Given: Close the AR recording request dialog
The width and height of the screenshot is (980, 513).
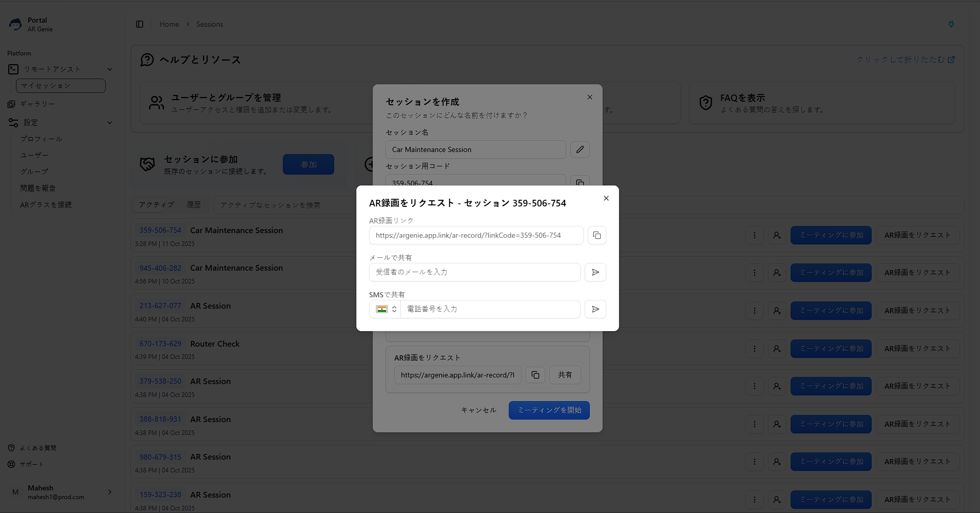Looking at the screenshot, I should [x=606, y=198].
